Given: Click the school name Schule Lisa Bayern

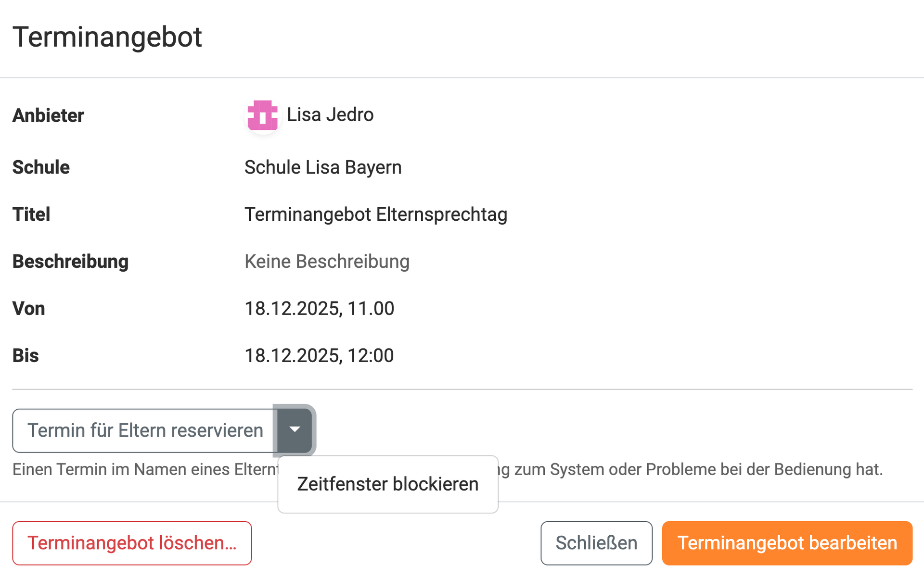Looking at the screenshot, I should pos(323,167).
